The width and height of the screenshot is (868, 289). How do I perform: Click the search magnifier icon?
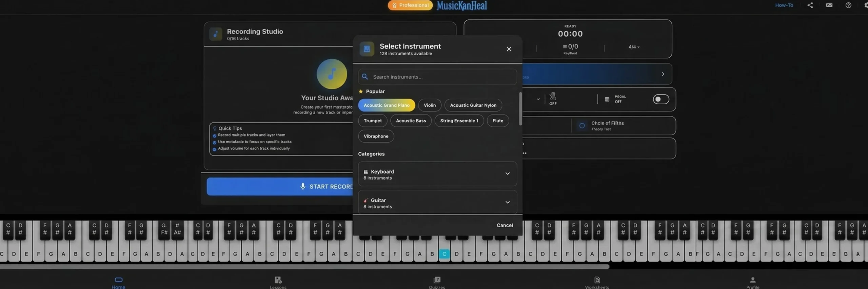[365, 77]
